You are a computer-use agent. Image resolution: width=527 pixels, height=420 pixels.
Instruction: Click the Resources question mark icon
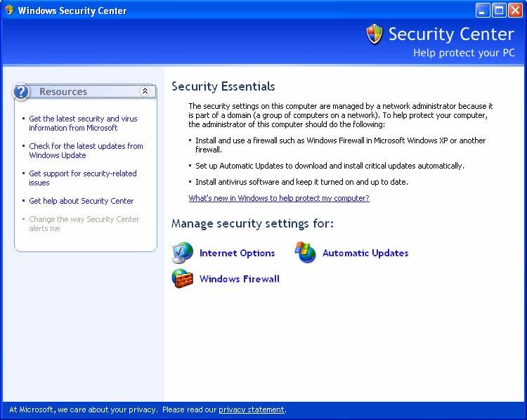tap(22, 92)
